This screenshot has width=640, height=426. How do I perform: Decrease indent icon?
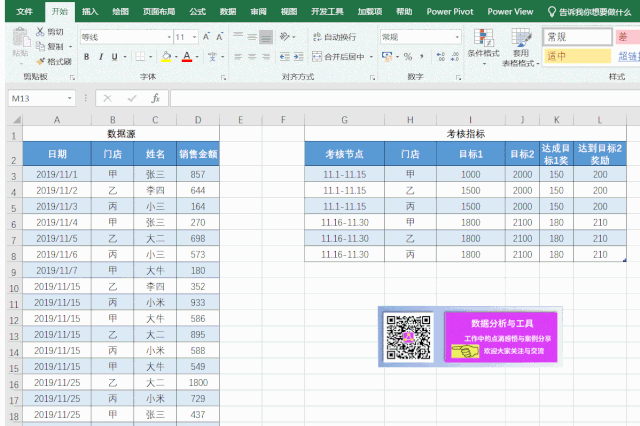pos(284,57)
